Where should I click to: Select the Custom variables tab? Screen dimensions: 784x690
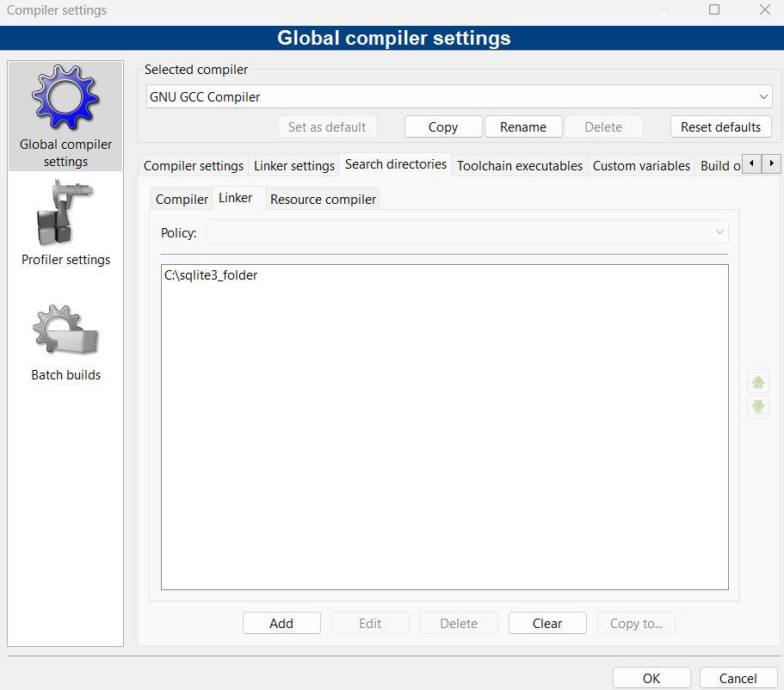pyautogui.click(x=641, y=164)
